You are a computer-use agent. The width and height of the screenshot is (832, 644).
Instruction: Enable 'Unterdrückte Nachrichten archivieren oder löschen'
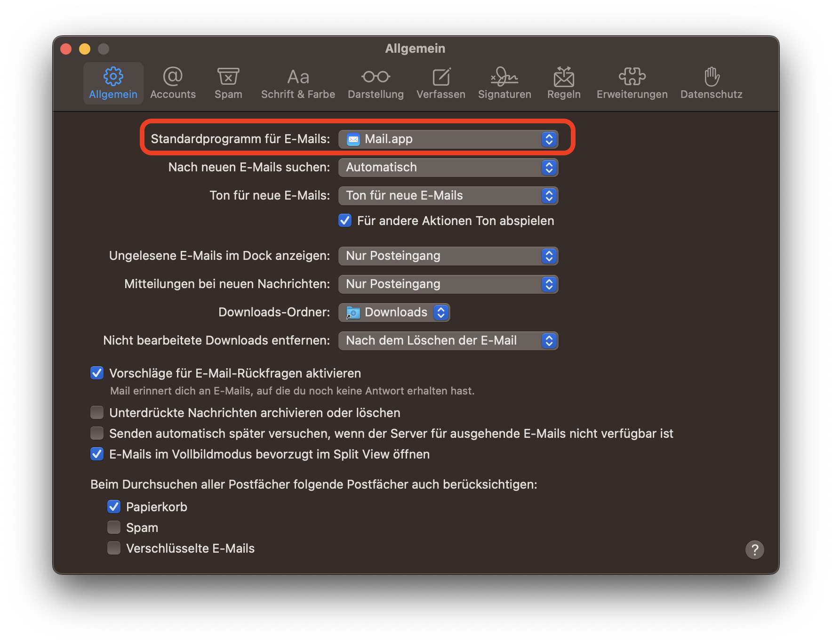tap(97, 413)
